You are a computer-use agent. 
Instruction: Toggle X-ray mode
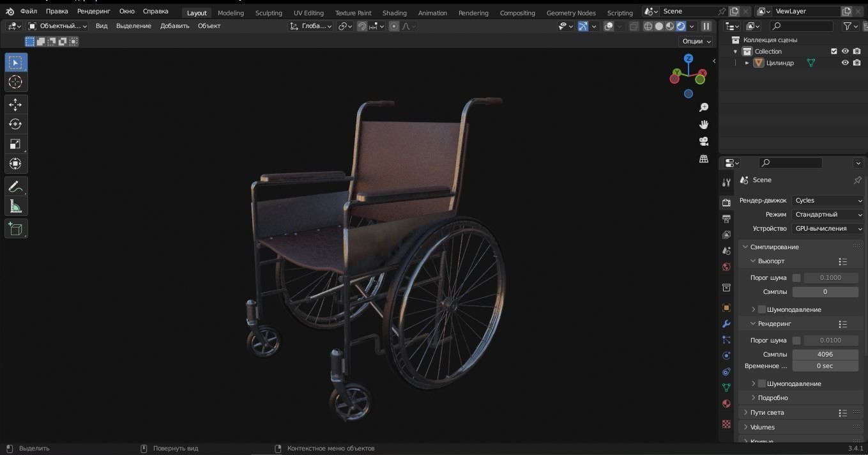click(634, 26)
